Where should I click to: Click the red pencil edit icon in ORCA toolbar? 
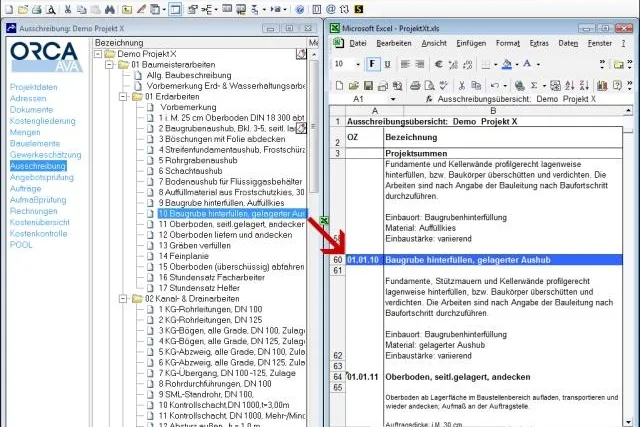point(141,9)
